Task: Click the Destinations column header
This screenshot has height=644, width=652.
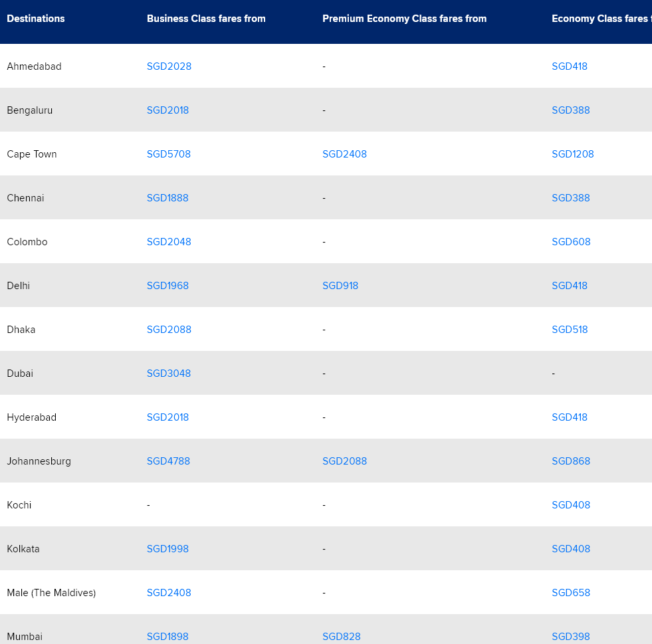Action: click(36, 19)
